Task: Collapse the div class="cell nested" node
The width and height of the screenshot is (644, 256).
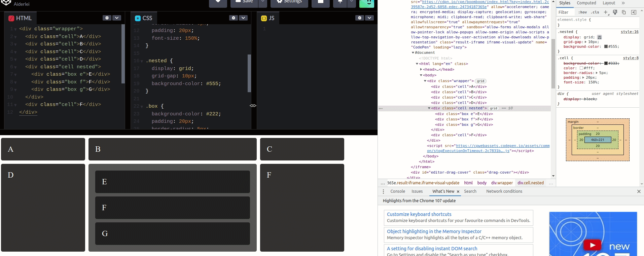Action: click(429, 108)
